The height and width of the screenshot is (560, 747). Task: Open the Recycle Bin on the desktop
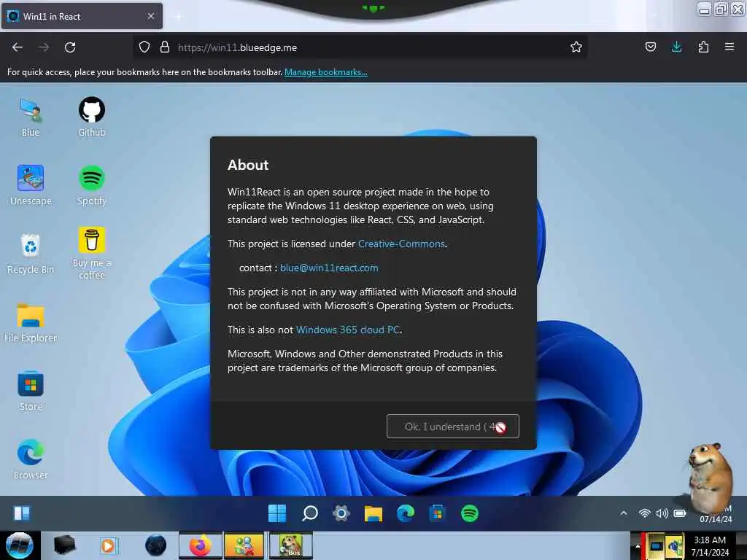pos(31,253)
